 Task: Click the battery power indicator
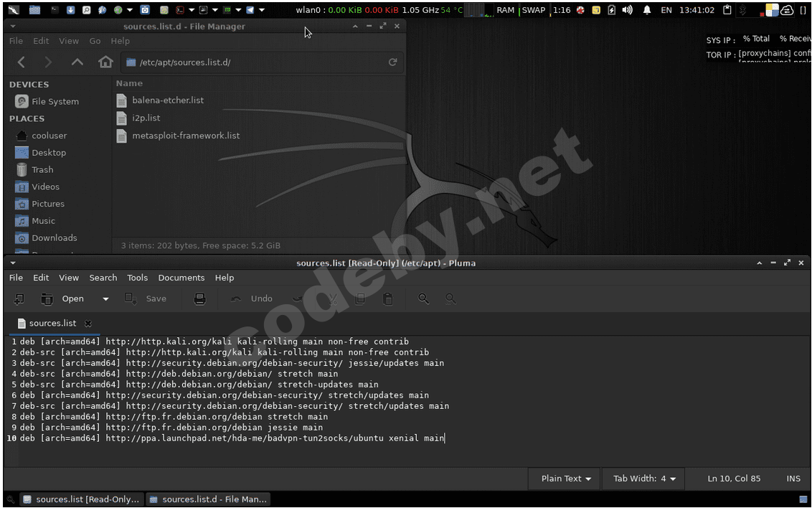click(x=612, y=10)
